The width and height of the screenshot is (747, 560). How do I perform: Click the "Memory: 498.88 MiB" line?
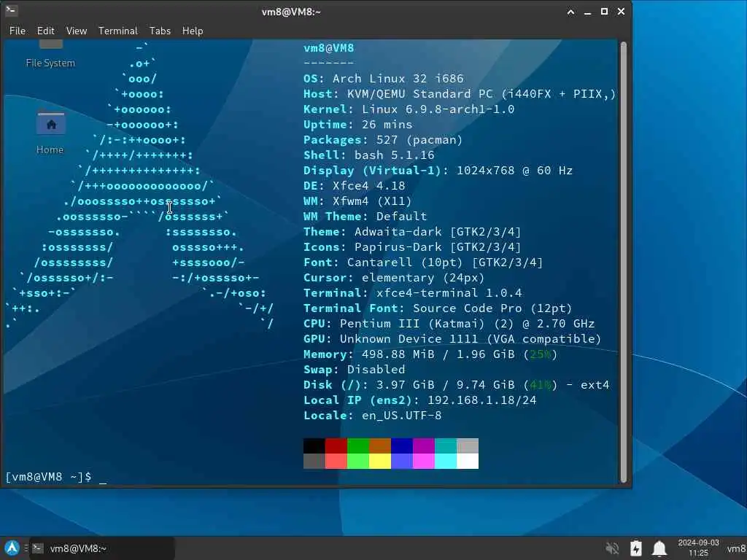pyautogui.click(x=430, y=354)
